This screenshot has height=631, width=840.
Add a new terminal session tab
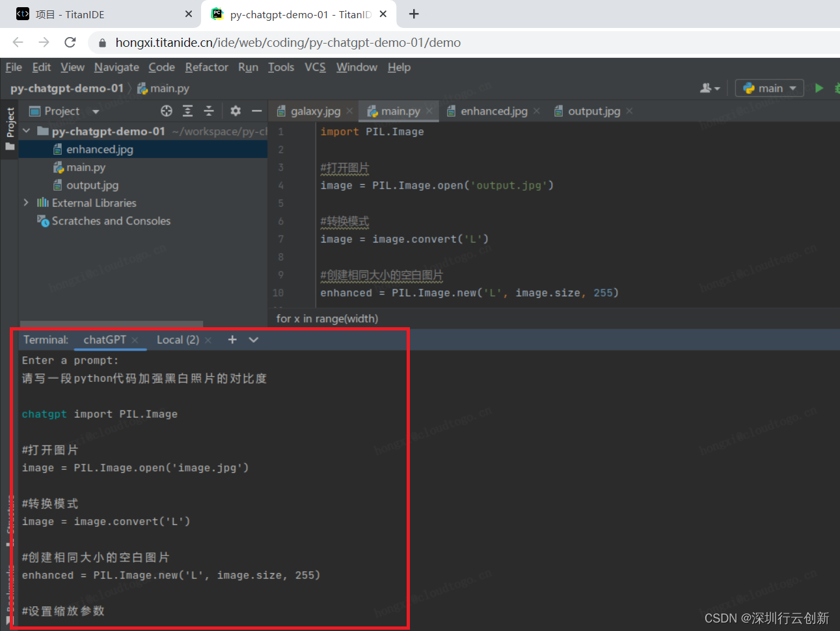click(232, 340)
